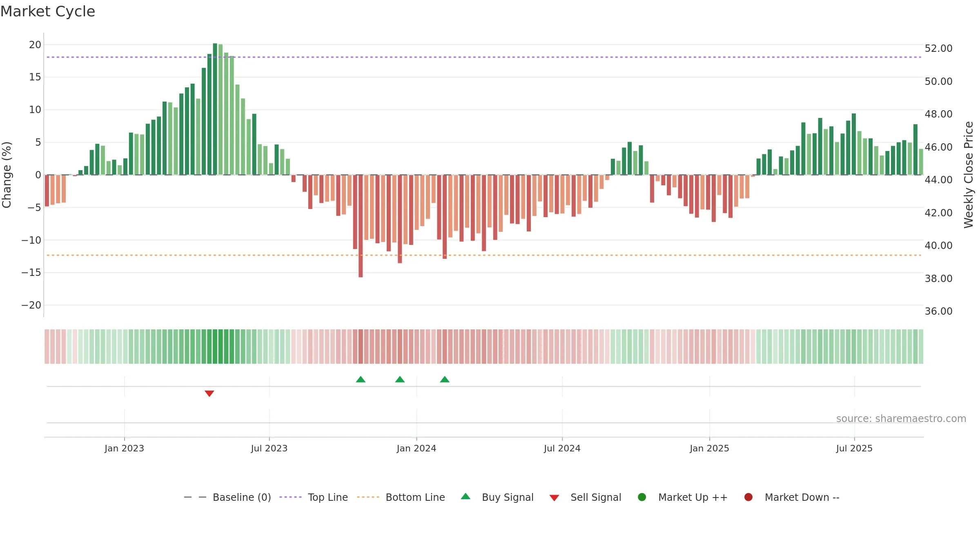Click the 48.00 price axis value
980x551 pixels.
[x=938, y=114]
